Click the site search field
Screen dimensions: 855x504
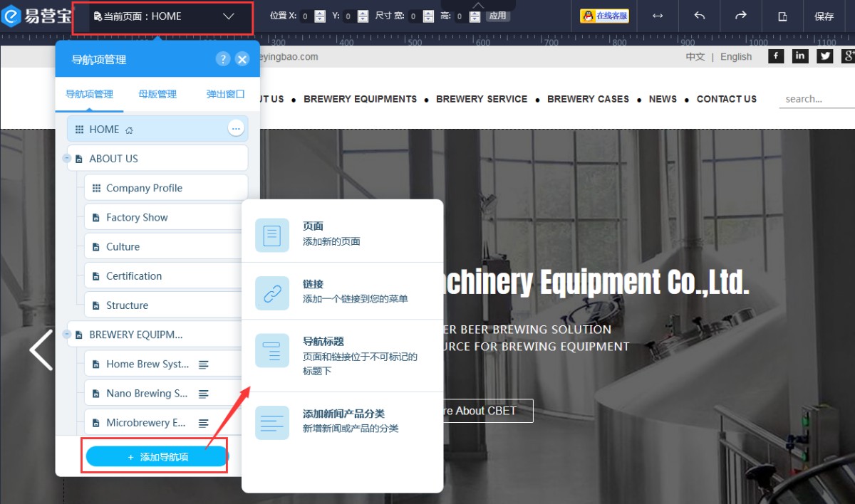pos(817,99)
